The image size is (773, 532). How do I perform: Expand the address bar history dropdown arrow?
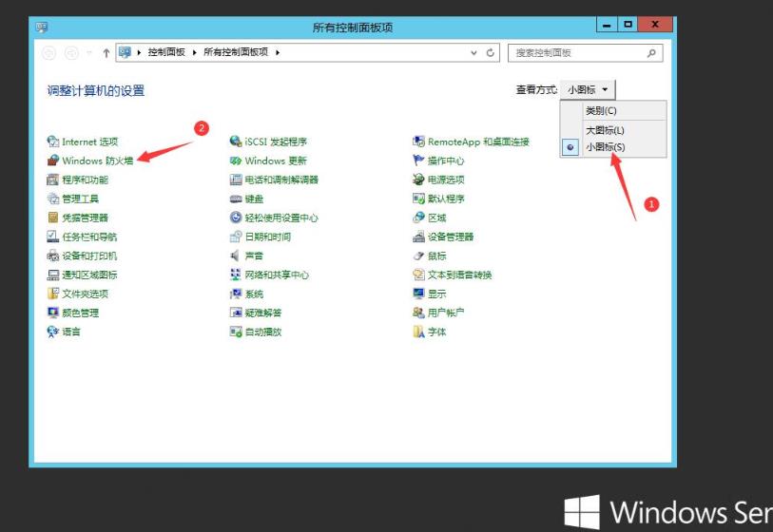click(473, 52)
